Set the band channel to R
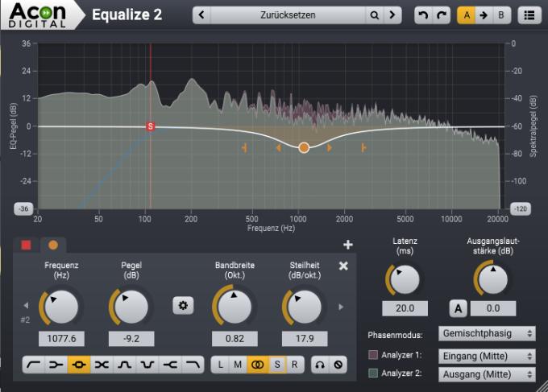 pyautogui.click(x=295, y=365)
